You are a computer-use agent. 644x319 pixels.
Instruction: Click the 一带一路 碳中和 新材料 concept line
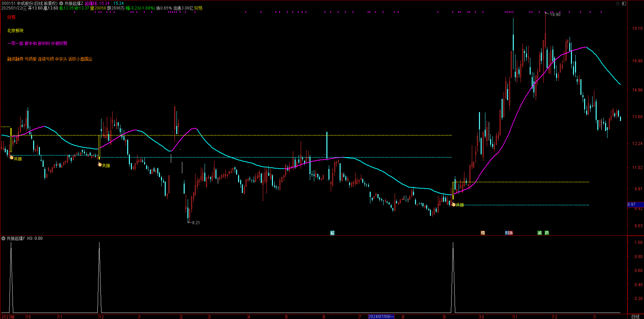pos(37,43)
